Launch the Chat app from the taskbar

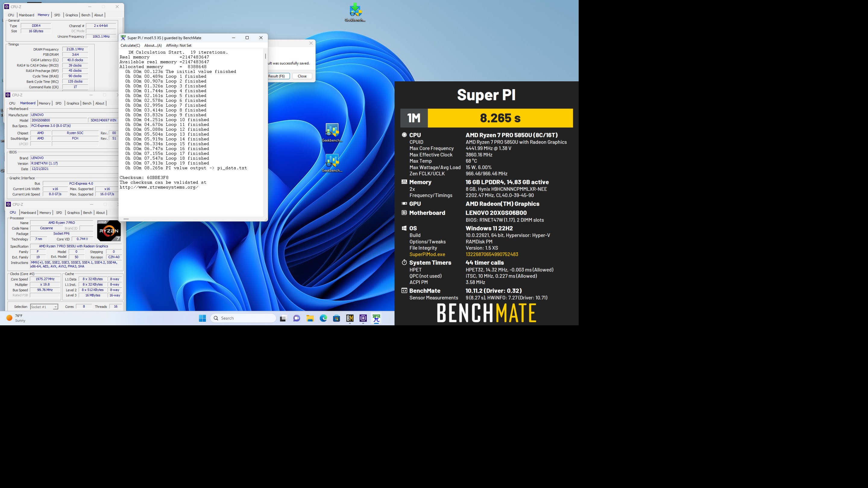pos(297,318)
